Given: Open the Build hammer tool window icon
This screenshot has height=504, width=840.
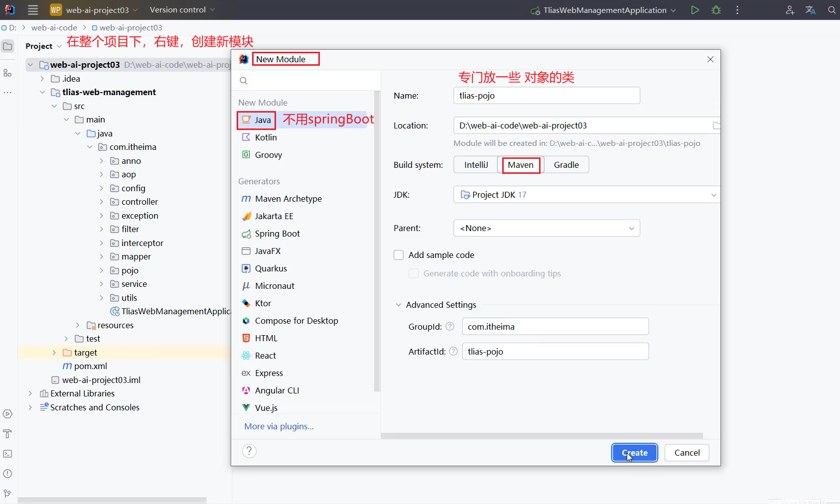Looking at the screenshot, I should click(7, 434).
